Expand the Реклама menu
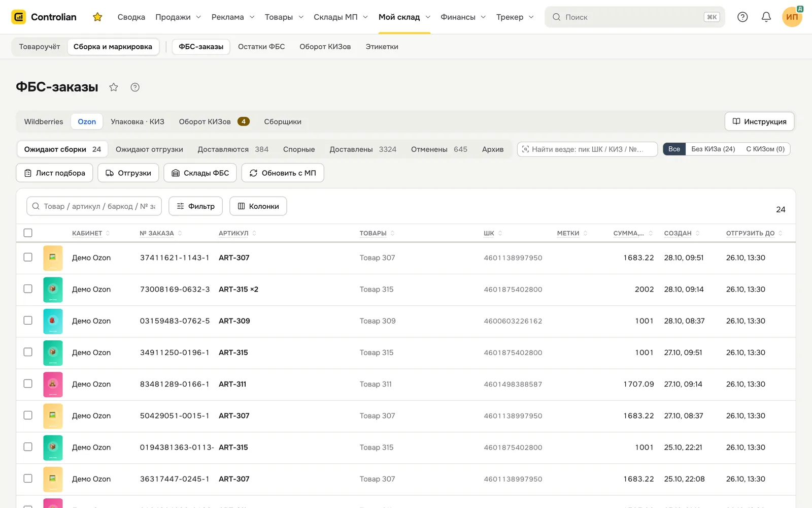The height and width of the screenshot is (508, 812). (x=233, y=17)
